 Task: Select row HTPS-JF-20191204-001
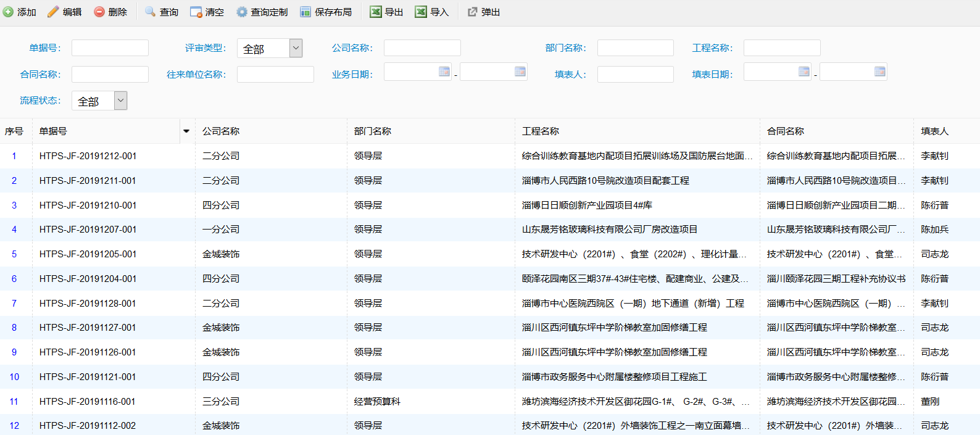coord(490,279)
